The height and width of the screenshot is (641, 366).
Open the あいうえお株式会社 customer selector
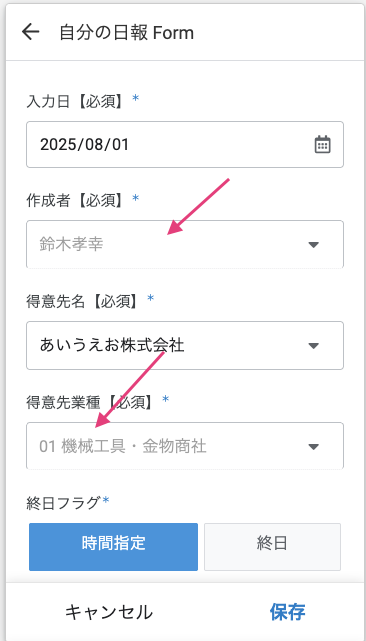coord(185,345)
